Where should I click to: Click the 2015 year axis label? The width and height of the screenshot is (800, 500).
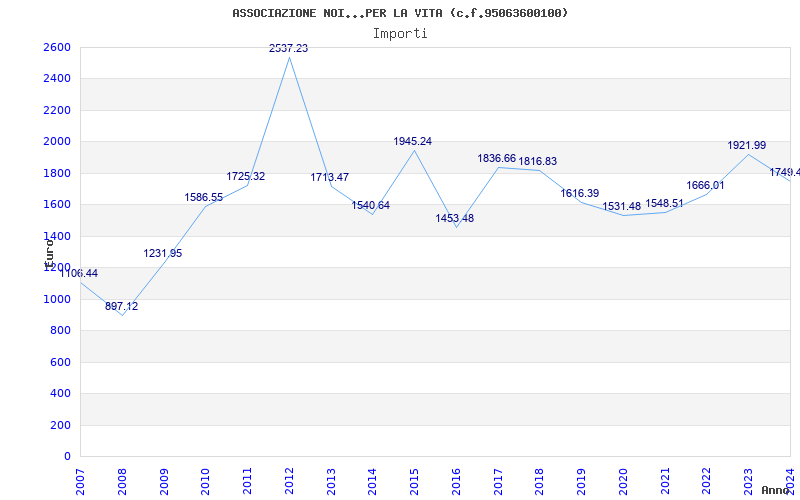(414, 482)
